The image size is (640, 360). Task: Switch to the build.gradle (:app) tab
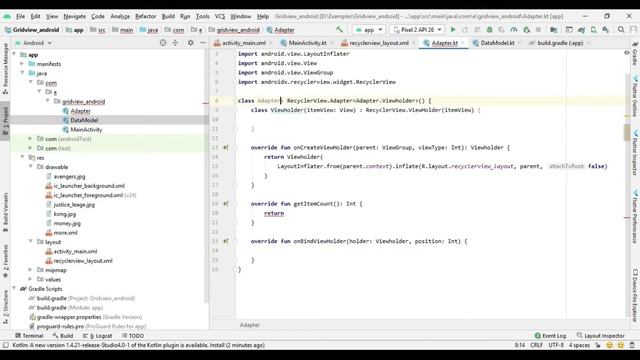560,43
